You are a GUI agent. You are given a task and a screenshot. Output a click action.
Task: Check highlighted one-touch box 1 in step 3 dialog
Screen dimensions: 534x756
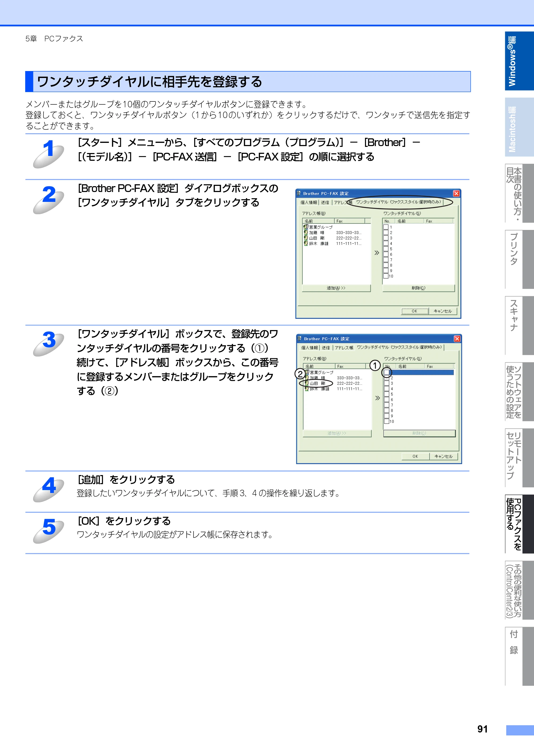[x=387, y=372]
